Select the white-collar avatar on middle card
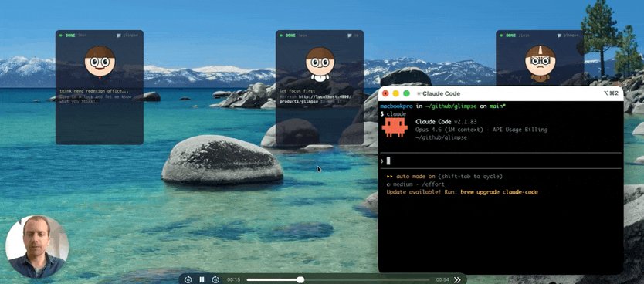 [320, 63]
